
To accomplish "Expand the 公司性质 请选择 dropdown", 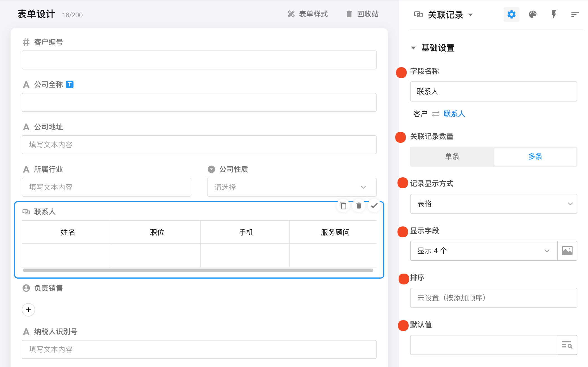I will [x=291, y=187].
